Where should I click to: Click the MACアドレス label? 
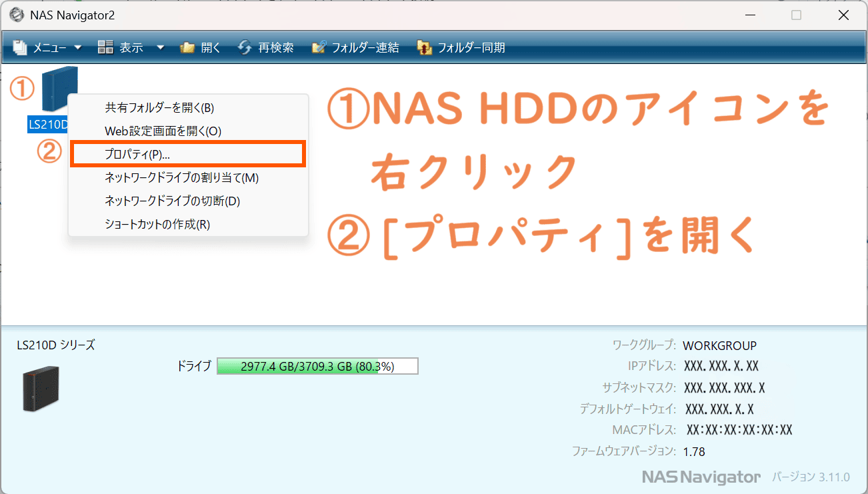[x=644, y=430]
